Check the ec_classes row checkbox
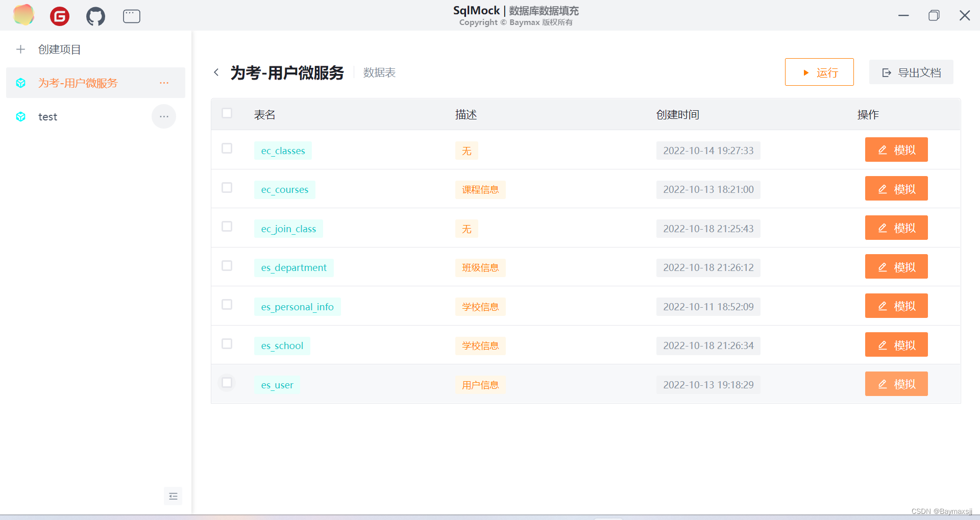The image size is (980, 520). coord(227,148)
